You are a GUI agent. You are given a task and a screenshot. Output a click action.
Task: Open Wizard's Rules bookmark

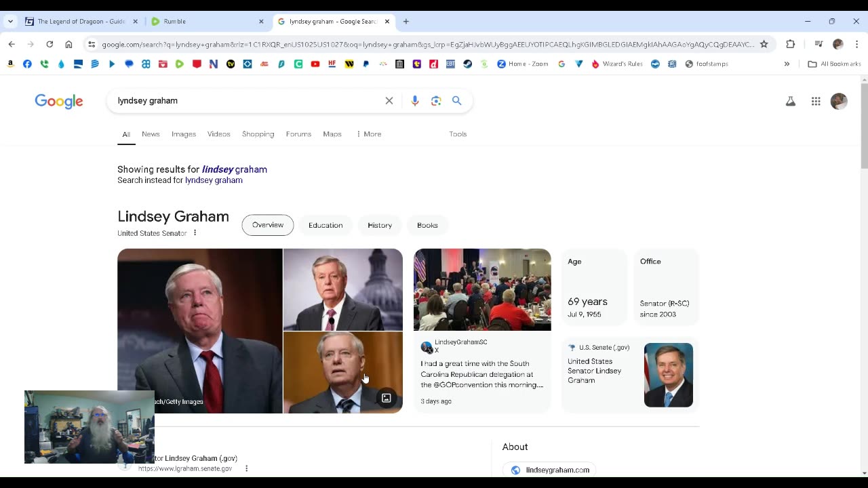[x=616, y=64]
